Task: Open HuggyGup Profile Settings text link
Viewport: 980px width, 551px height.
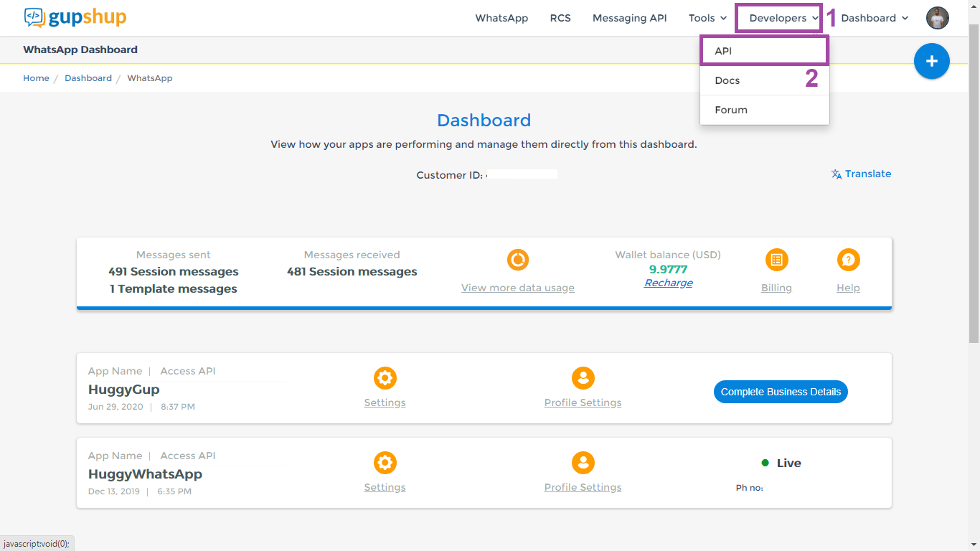Action: click(x=583, y=402)
